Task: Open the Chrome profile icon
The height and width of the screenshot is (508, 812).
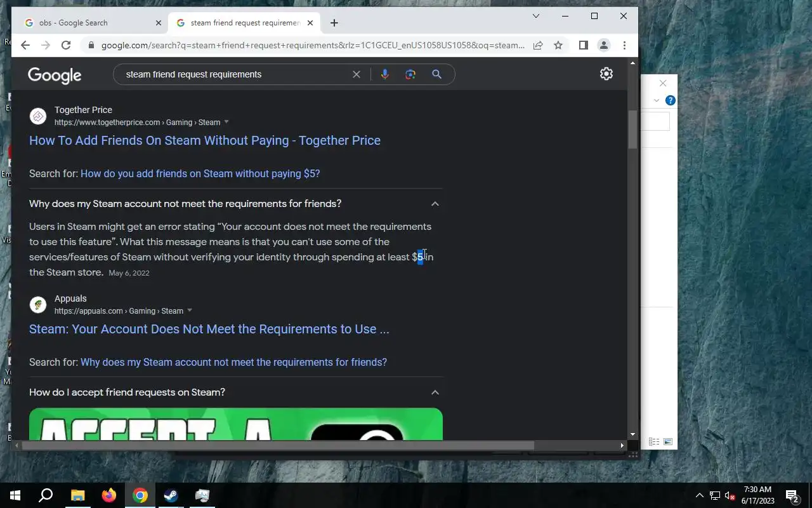Action: [604, 45]
